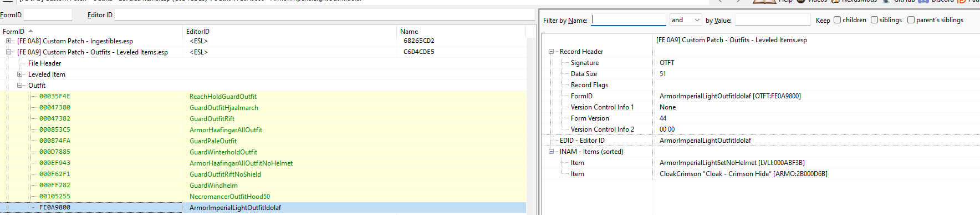Image resolution: width=980 pixels, height=215 pixels.
Task: Click the ArmorImperialLightSetNoHelmet item value
Action: coord(732,163)
